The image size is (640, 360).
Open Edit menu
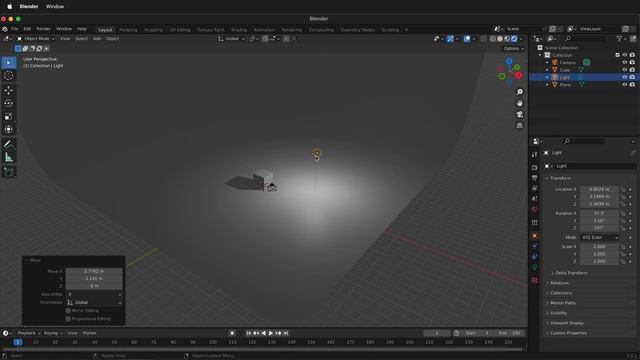27,29
